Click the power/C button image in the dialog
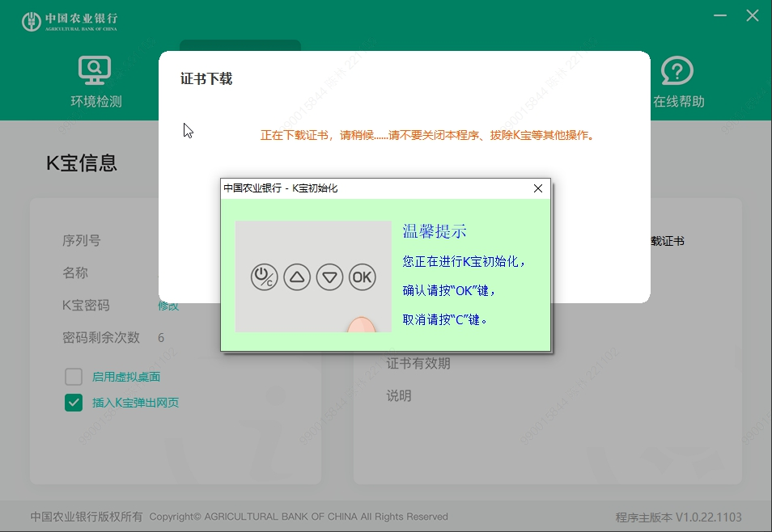The width and height of the screenshot is (772, 532). coord(265,277)
